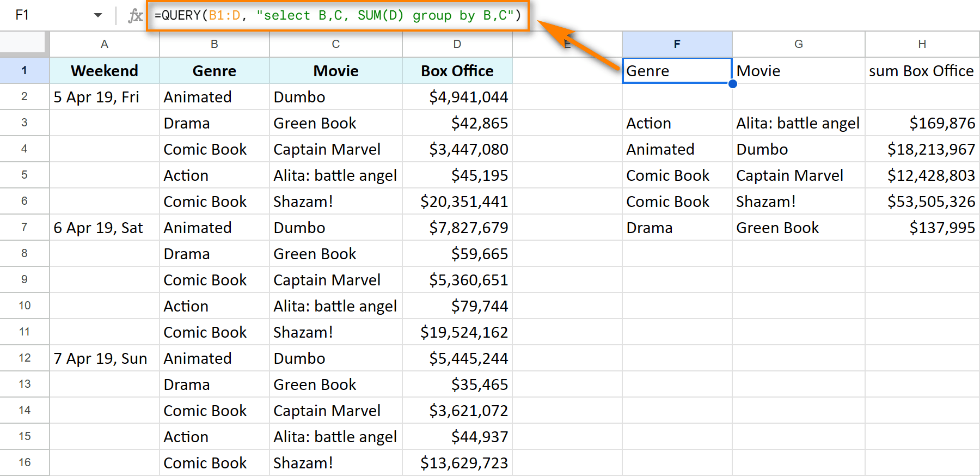Select column B header

[215, 44]
